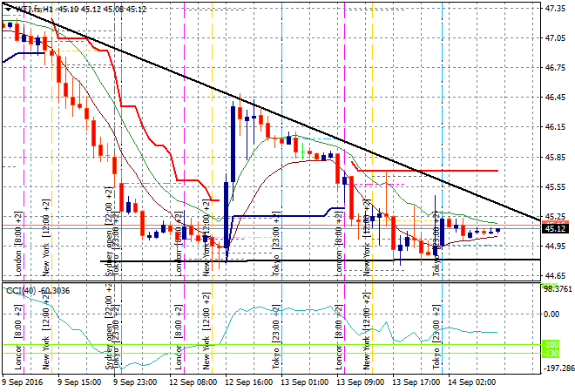
Task: Click the WTI.fs,H1 symbol title text
Action: coord(33,9)
